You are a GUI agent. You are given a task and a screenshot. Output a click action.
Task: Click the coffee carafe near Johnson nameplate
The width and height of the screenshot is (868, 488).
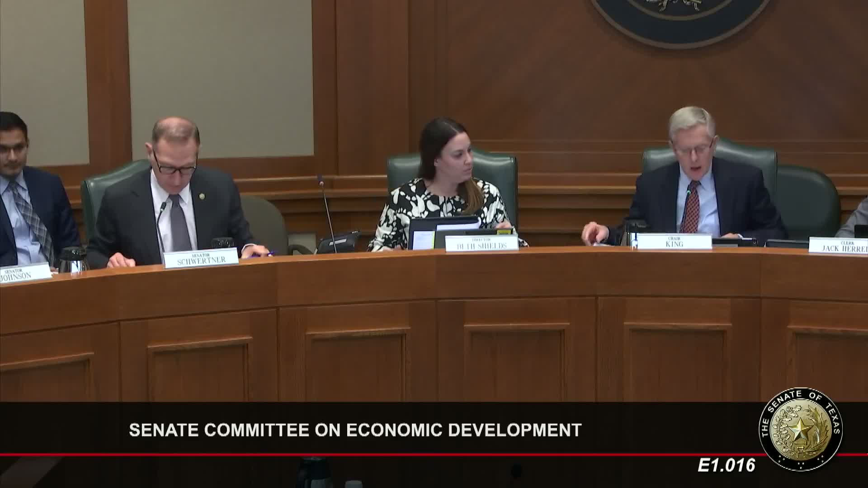click(x=72, y=259)
